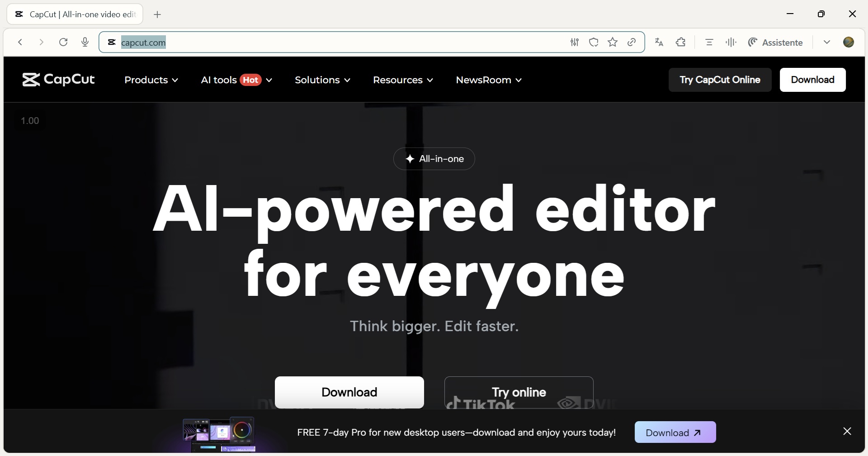Expand the Products dropdown menu
Screen dimensions: 868x456
pyautogui.click(x=151, y=80)
